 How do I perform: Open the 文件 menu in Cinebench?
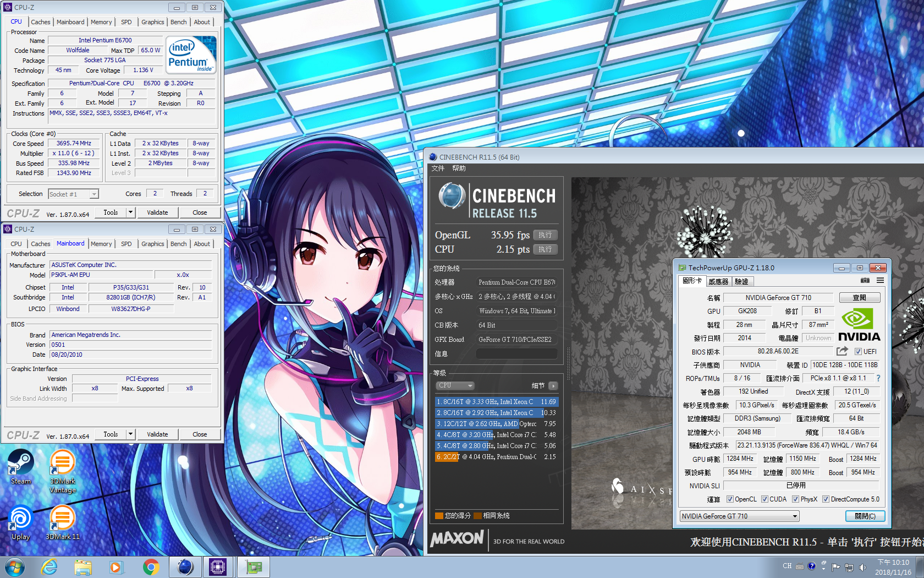click(x=438, y=168)
